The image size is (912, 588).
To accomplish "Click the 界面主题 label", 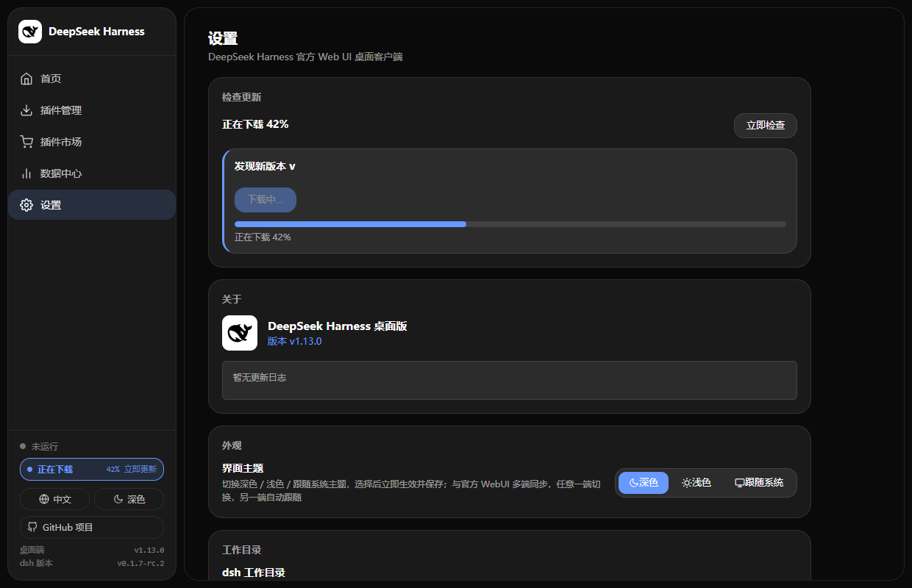I will (x=243, y=468).
